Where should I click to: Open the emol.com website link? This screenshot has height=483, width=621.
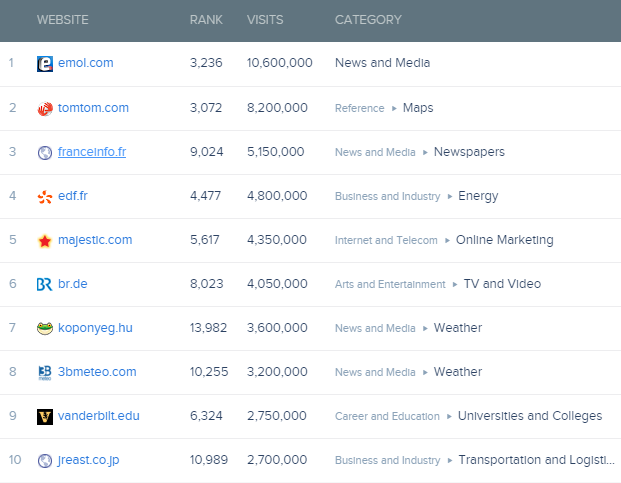(x=86, y=63)
